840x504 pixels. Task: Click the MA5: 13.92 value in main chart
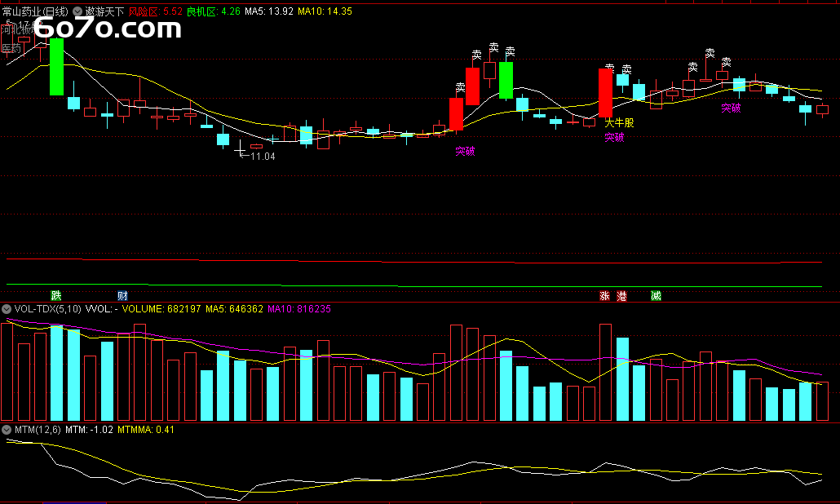pos(269,11)
